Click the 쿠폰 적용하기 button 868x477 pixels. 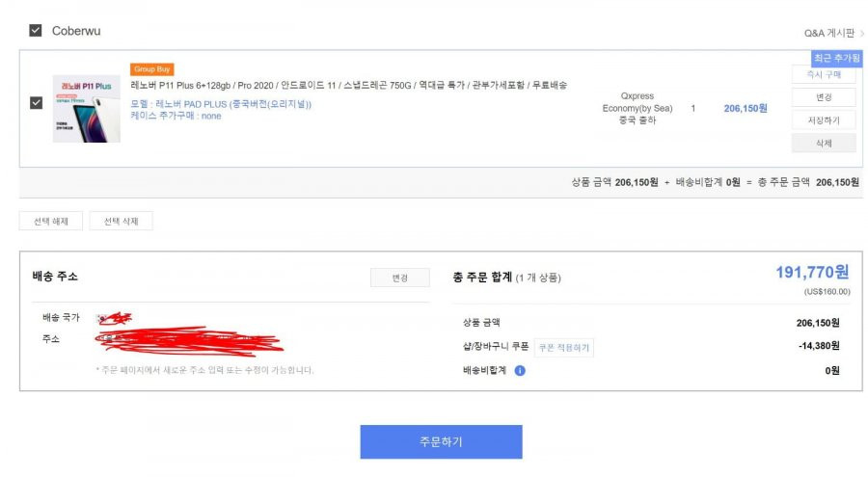tap(564, 348)
